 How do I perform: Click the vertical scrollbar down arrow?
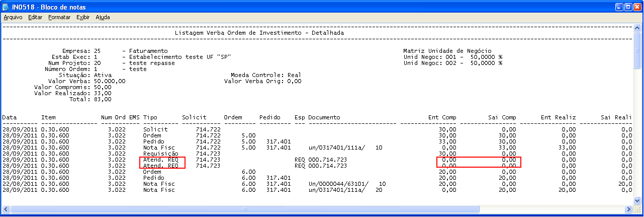pos(637,200)
